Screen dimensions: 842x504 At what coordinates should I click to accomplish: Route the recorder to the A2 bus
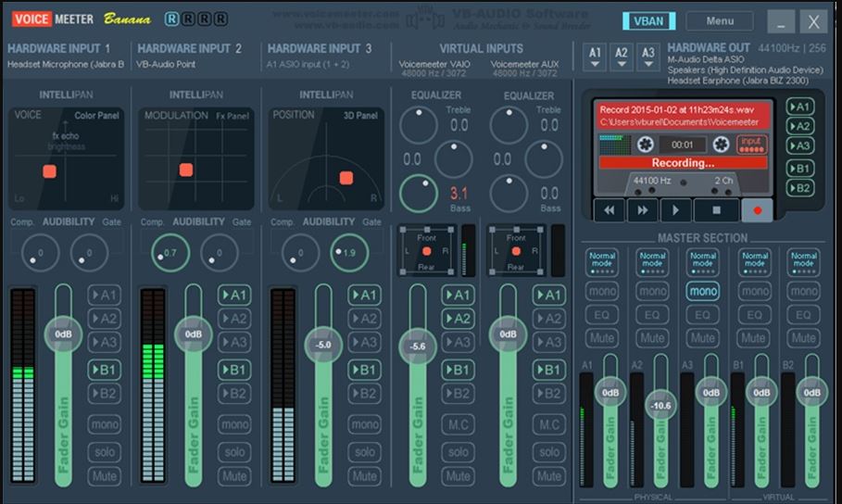[x=799, y=126]
